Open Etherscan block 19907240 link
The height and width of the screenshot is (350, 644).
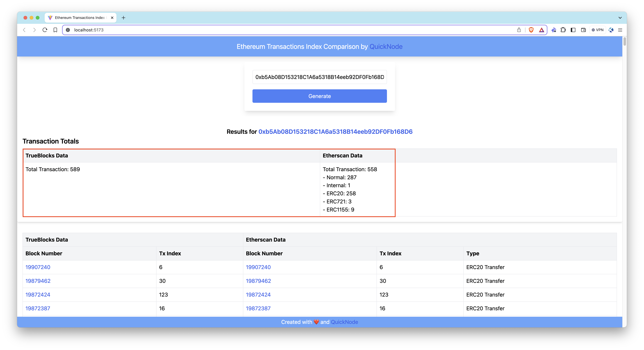[258, 267]
